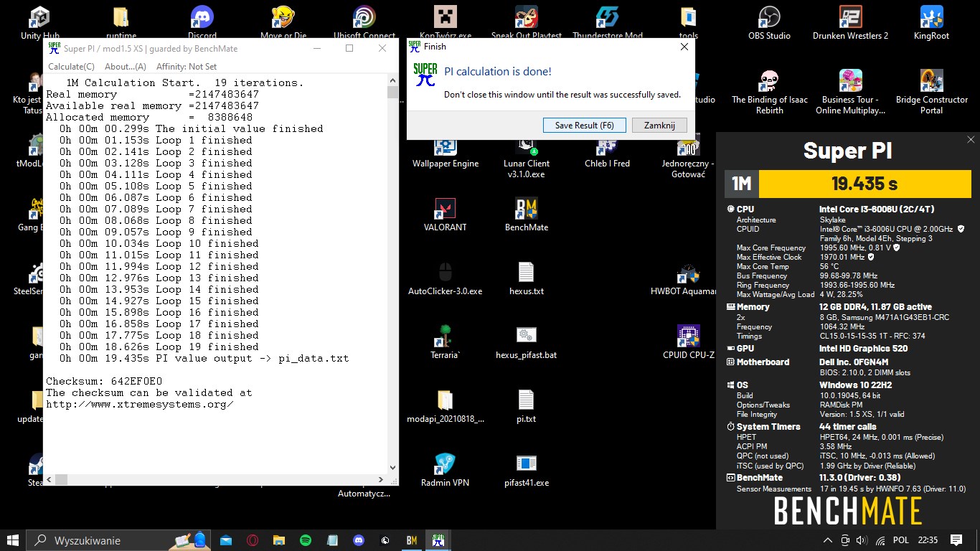
Task: Switch the POL input language indicator
Action: (901, 540)
